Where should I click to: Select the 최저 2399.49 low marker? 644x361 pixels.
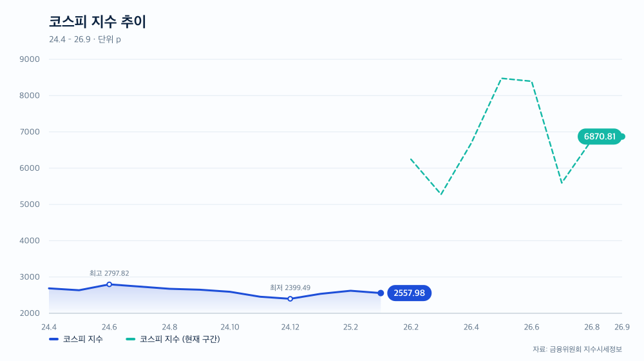[290, 299]
